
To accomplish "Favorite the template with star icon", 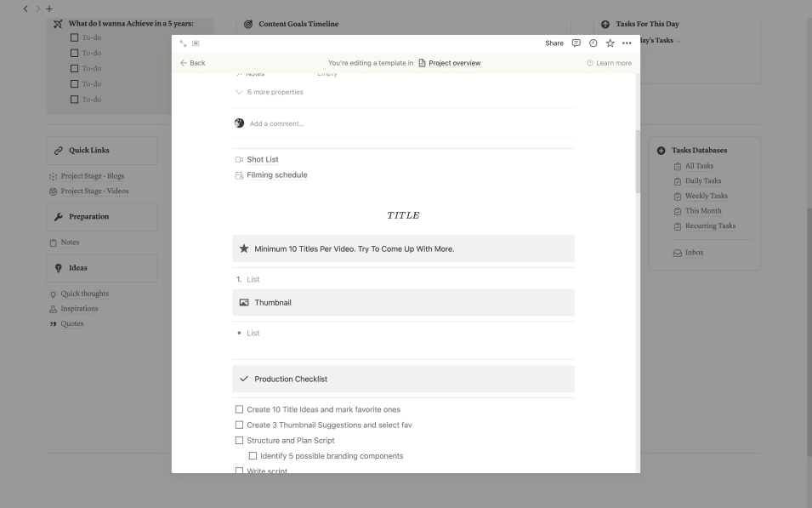I will pos(610,43).
